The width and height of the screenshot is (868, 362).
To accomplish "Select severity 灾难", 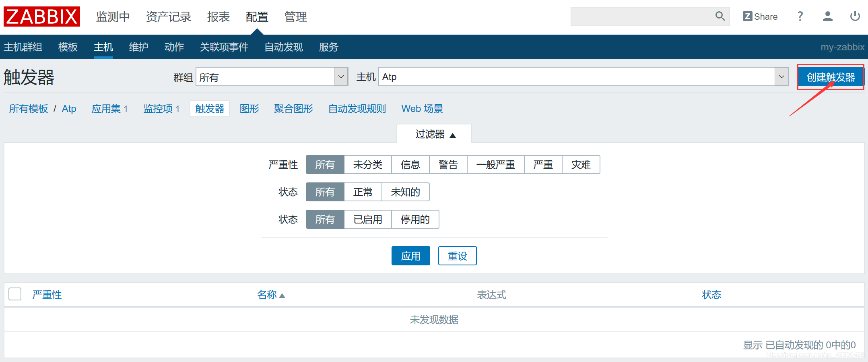I will coord(581,165).
